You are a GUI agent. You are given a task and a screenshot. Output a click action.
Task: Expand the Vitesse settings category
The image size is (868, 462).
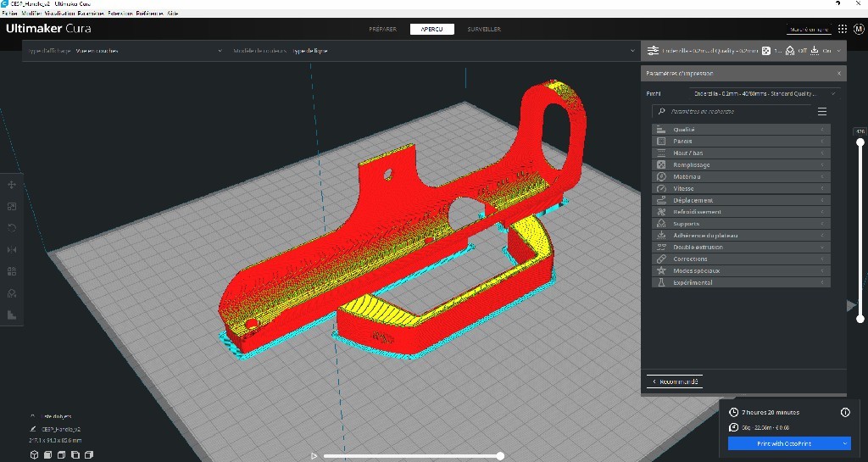click(x=741, y=188)
